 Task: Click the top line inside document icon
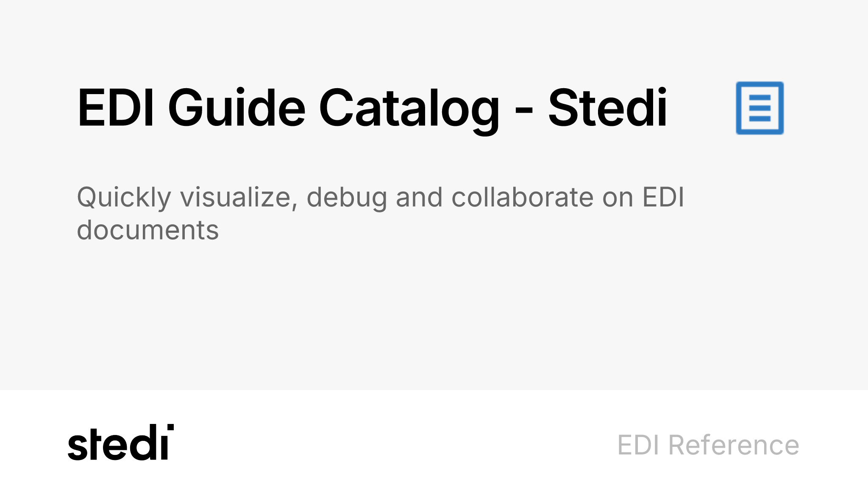click(x=760, y=98)
